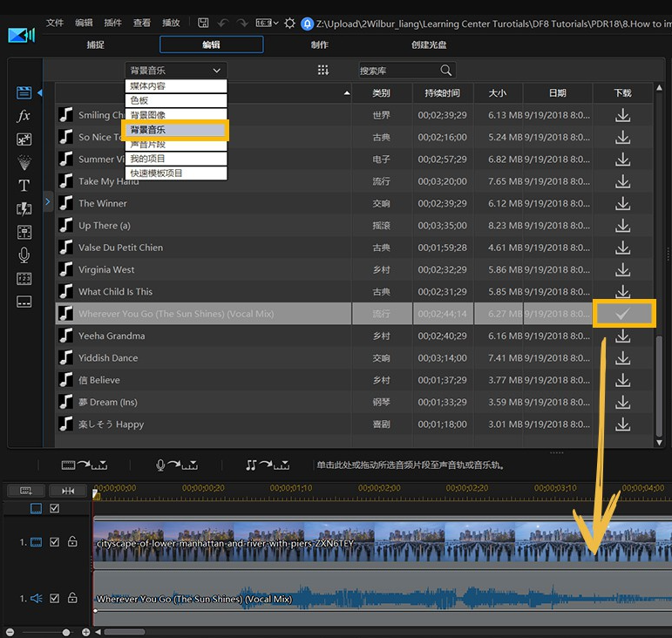
Task: Select the cityscape video clip in timeline
Action: (383, 542)
